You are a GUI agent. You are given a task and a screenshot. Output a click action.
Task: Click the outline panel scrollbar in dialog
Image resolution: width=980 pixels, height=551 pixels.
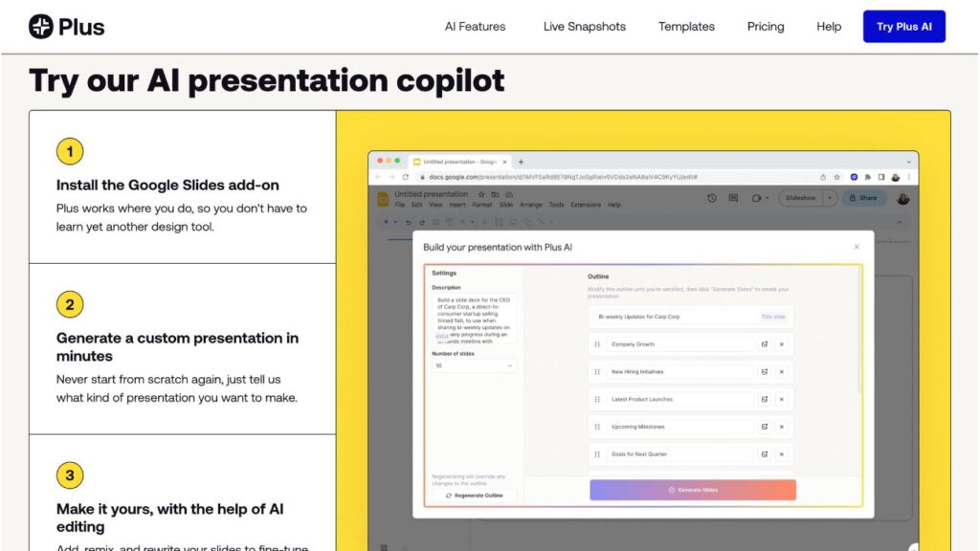click(860, 331)
